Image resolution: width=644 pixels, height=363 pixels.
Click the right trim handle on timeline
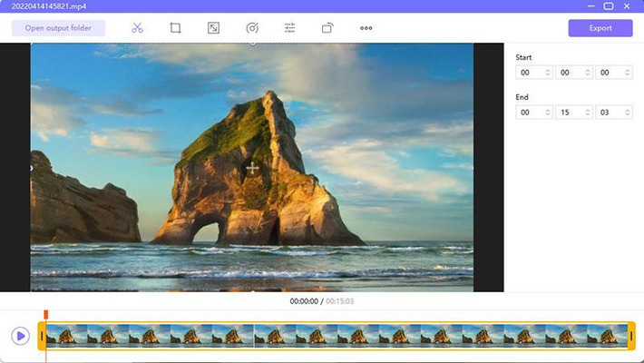[630, 337]
